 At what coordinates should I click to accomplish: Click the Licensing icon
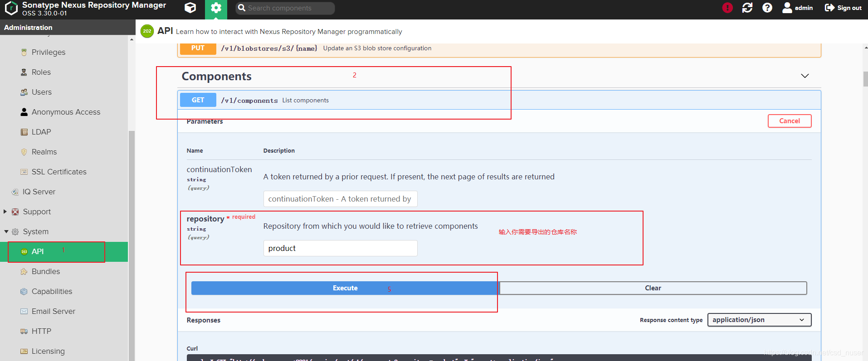pyautogui.click(x=24, y=351)
